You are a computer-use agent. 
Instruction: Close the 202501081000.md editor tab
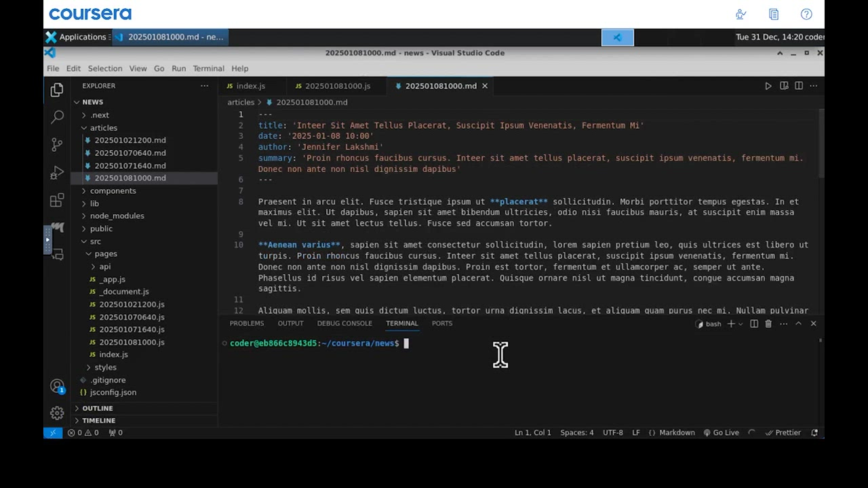coord(485,86)
